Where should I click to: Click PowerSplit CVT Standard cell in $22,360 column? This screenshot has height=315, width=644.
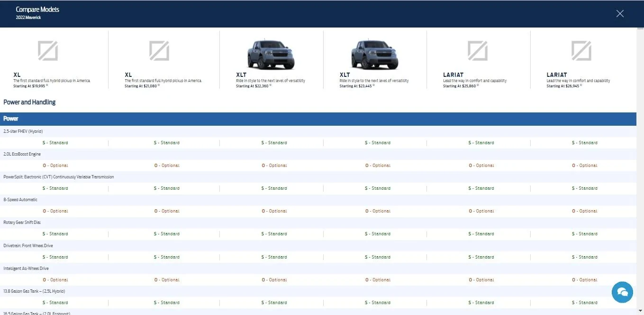pos(274,188)
